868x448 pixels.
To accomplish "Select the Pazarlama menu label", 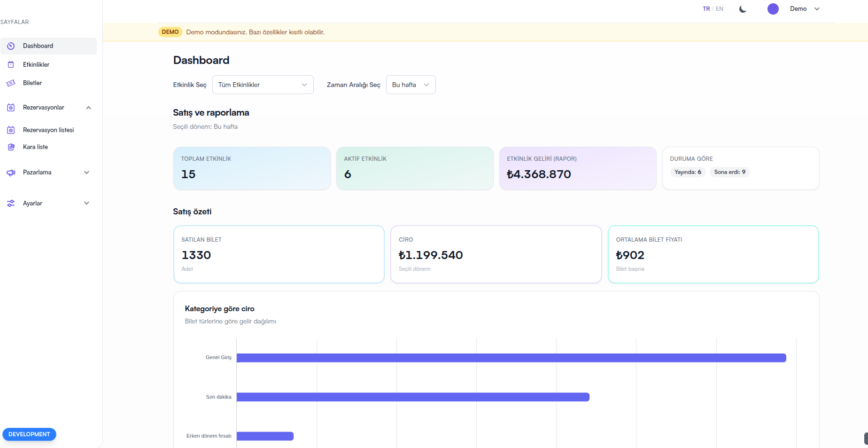I will coord(37,173).
